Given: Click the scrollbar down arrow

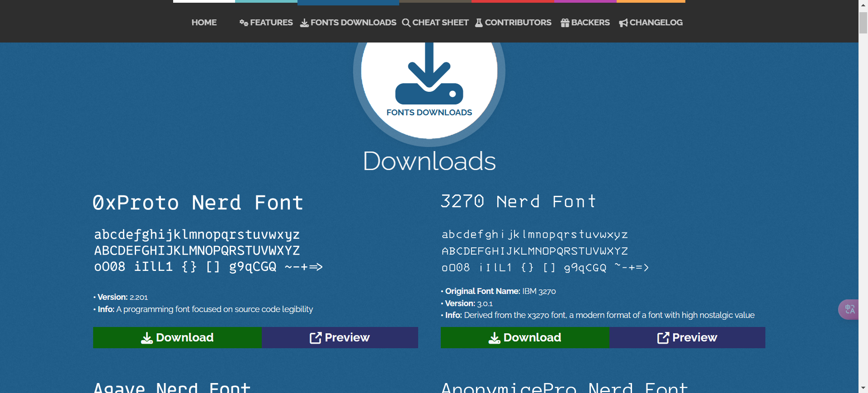Looking at the screenshot, I should tap(863, 388).
